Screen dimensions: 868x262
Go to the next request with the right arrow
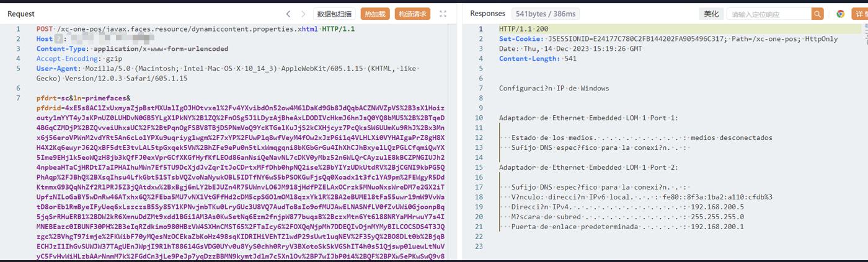coord(303,14)
